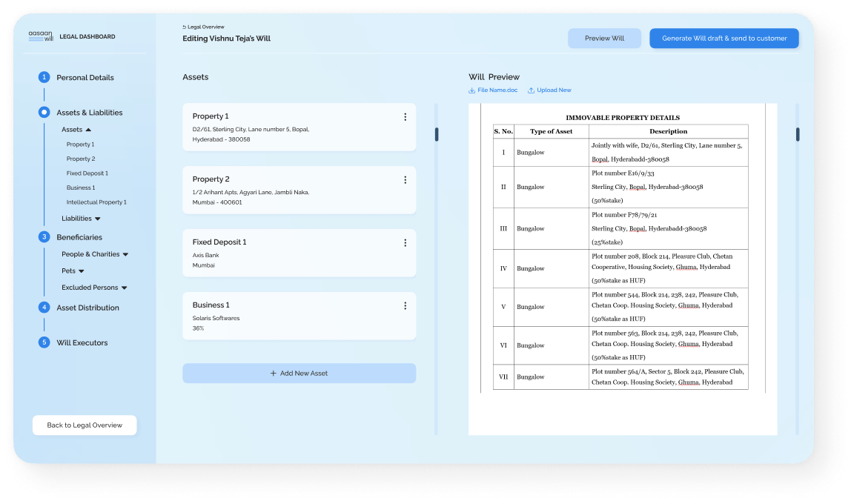Open the Fixed Deposit 1 kebab menu
The width and height of the screenshot is (854, 504).
[405, 243]
